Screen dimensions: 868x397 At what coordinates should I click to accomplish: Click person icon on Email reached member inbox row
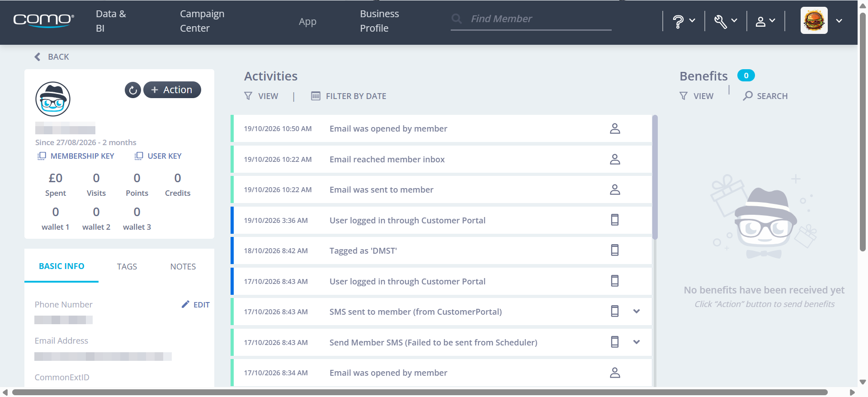[615, 160]
